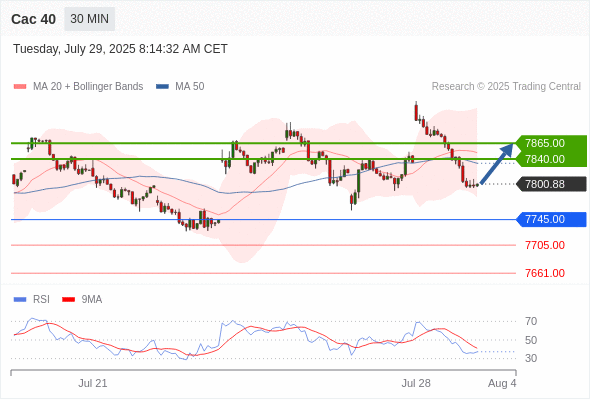Select the 7840.00 green price tag
The height and width of the screenshot is (400, 590).
551,159
